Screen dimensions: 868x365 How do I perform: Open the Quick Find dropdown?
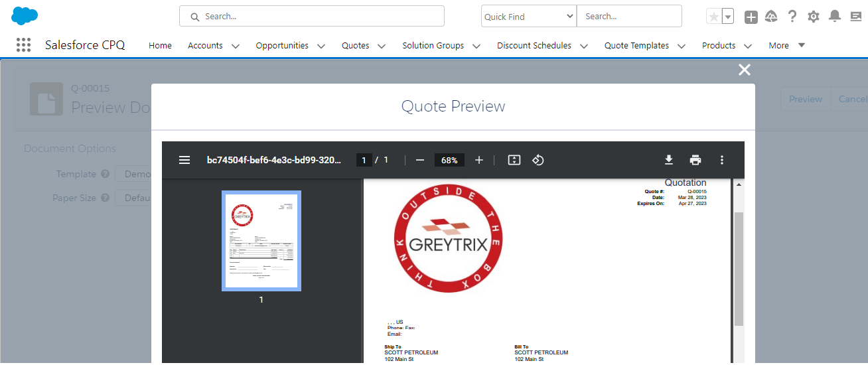click(529, 16)
